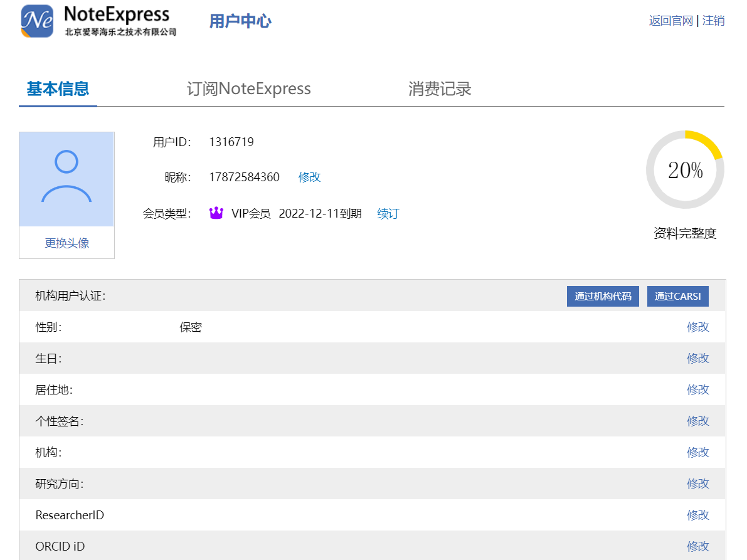Click 修改 next to nickname 17872584360
The image size is (747, 560).
[309, 177]
